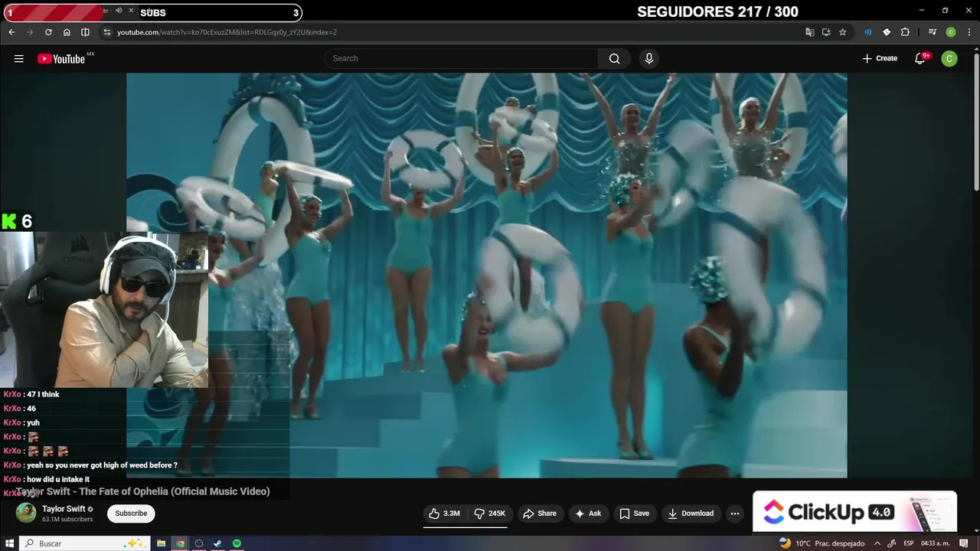This screenshot has width=980, height=551.
Task: Open the browser home page icon
Action: point(67,32)
